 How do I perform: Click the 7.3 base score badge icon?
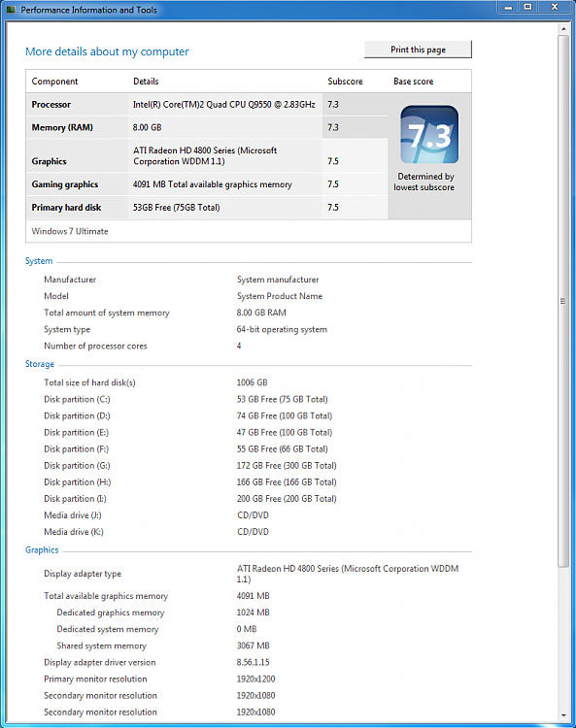(429, 135)
